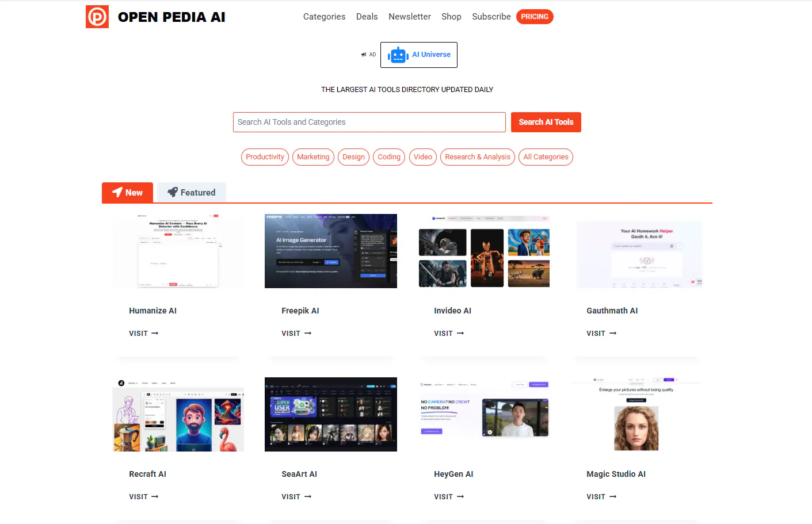Screen dimensions: 812x524
Task: Click the arrow icon beside SeaArt AI's VISIT
Action: click(308, 497)
